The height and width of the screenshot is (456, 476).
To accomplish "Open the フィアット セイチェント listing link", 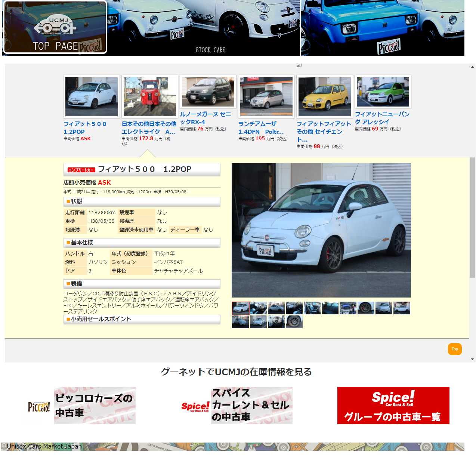I will 324,132.
